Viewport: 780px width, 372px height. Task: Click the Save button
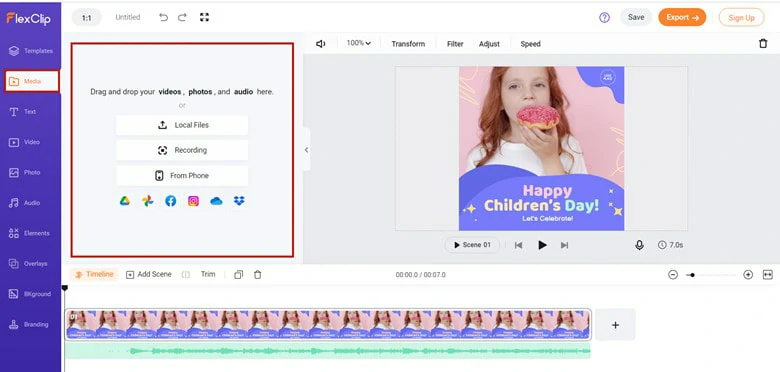coord(636,17)
